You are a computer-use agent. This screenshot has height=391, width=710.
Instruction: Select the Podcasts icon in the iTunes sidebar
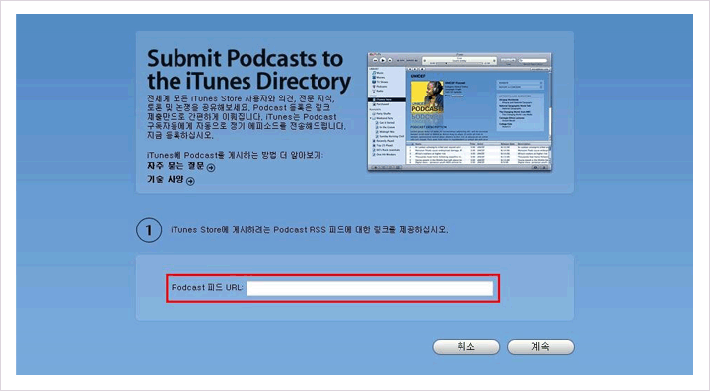tap(374, 86)
